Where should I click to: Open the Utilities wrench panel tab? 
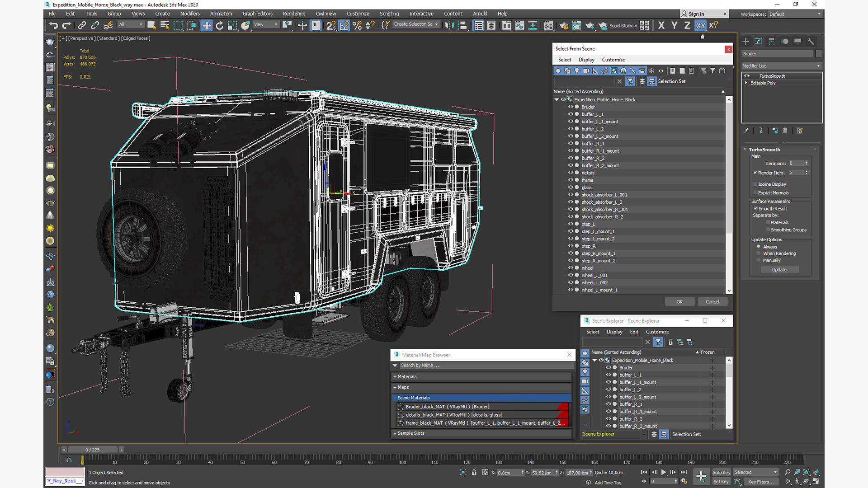(811, 41)
